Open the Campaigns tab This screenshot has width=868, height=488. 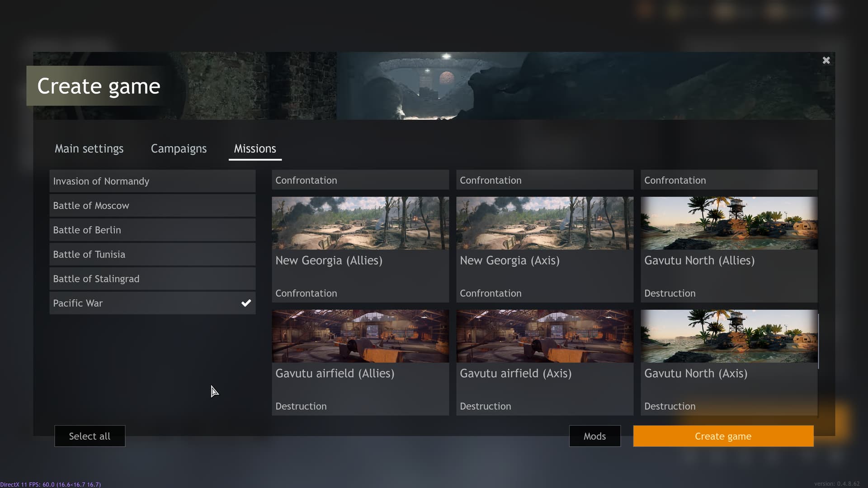pyautogui.click(x=179, y=149)
